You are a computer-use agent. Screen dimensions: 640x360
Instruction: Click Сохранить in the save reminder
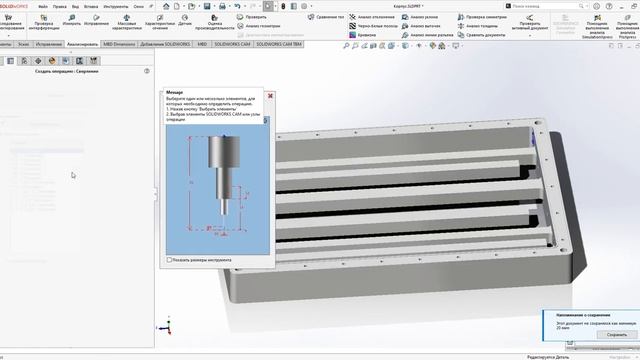(x=617, y=335)
